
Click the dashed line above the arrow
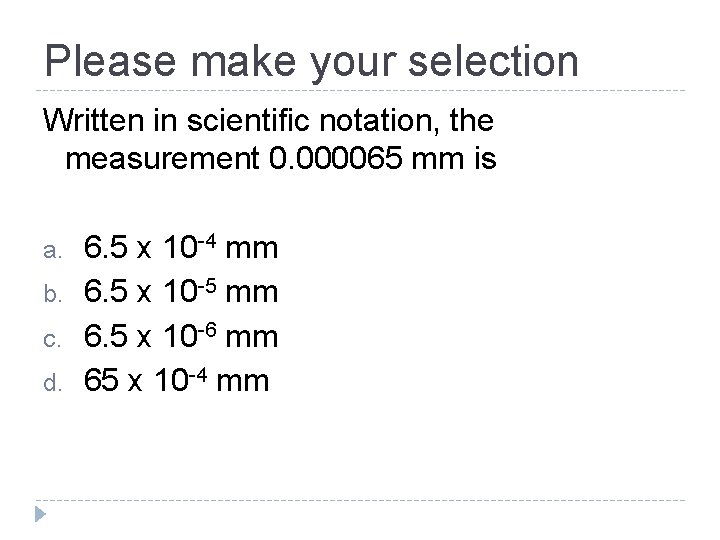(x=360, y=500)
